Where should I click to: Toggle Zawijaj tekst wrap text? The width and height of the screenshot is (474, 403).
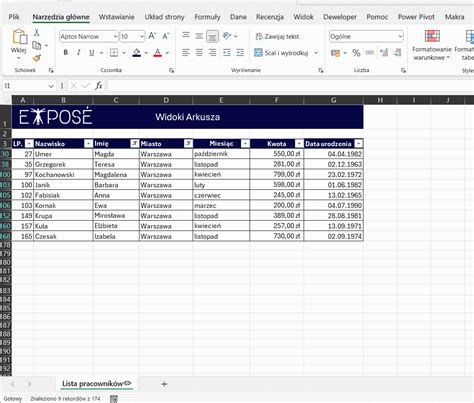click(x=277, y=36)
